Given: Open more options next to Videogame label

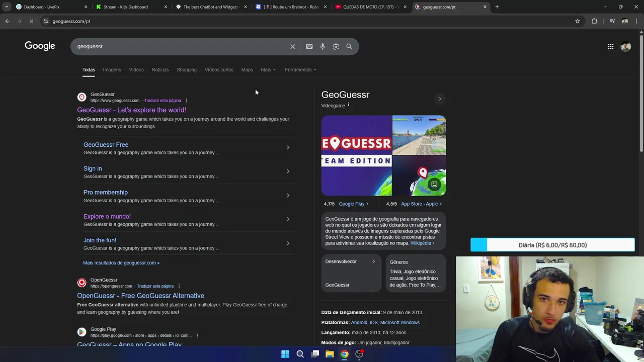Looking at the screenshot, I should point(348,105).
